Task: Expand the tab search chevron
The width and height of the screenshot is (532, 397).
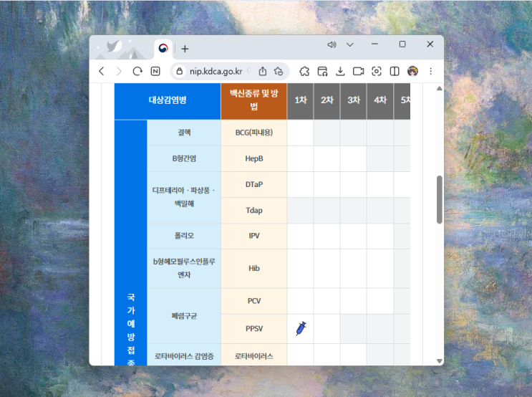Action: click(x=350, y=44)
